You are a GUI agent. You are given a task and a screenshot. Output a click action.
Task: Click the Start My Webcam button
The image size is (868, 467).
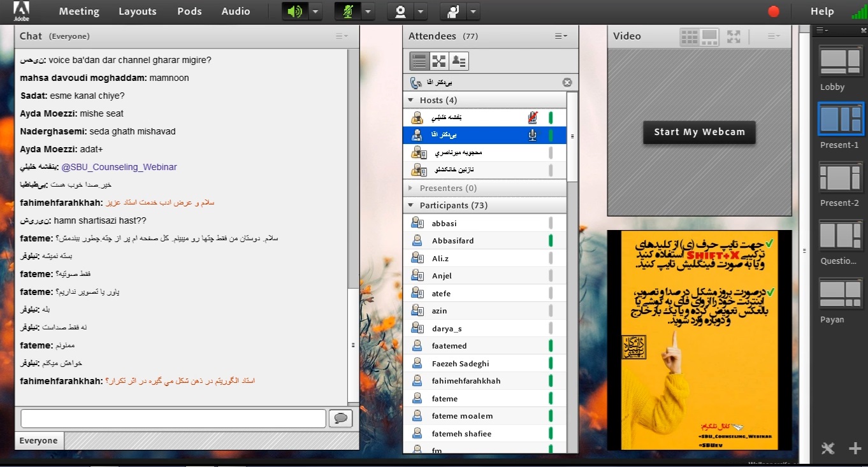(699, 132)
